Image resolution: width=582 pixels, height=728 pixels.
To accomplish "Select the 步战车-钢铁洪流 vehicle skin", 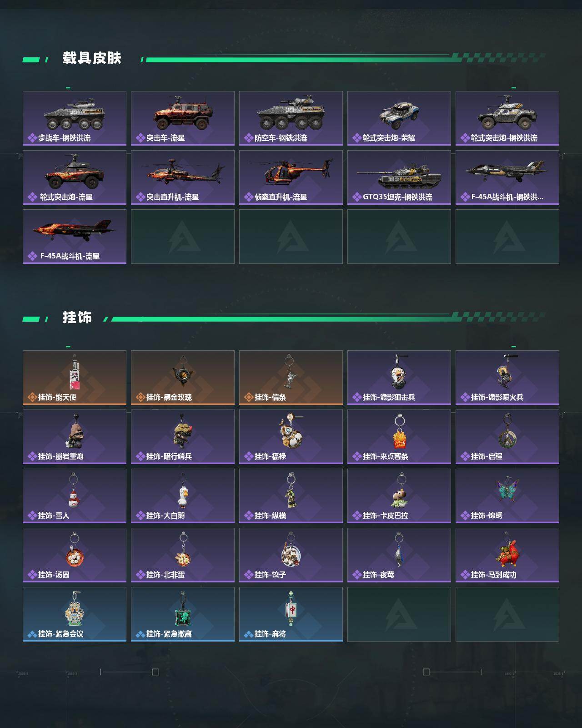I will coord(75,118).
